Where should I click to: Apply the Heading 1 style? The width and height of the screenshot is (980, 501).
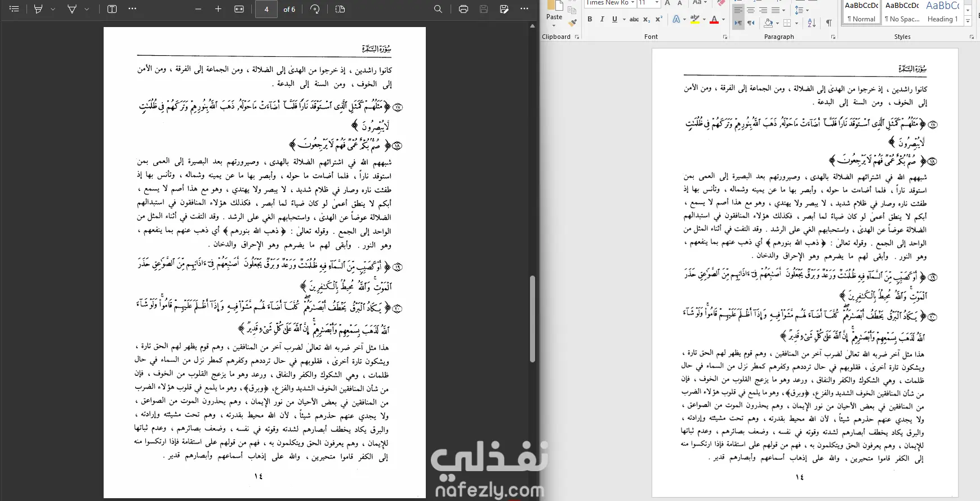point(943,12)
